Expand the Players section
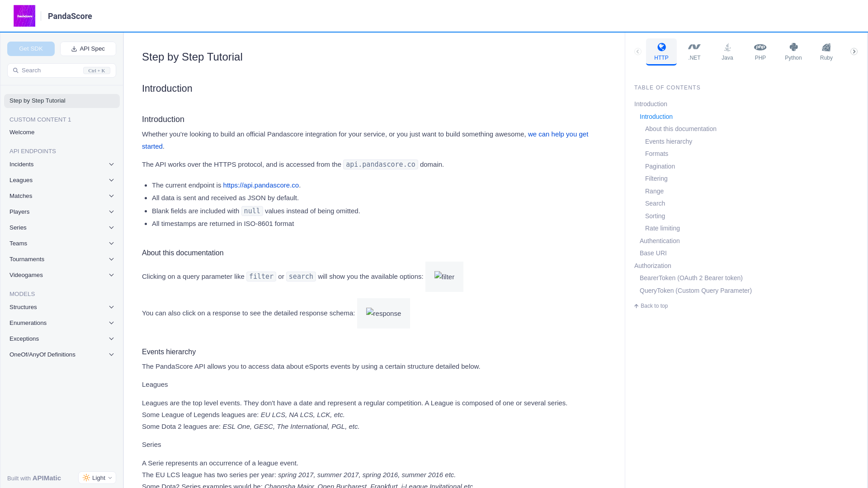 (x=62, y=212)
